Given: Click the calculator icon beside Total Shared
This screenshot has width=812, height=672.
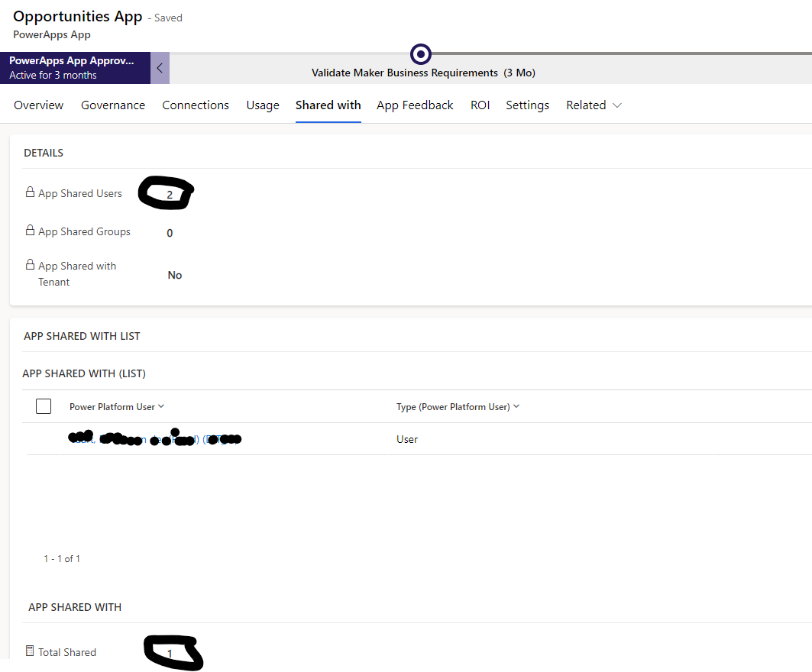Looking at the screenshot, I should (x=28, y=651).
